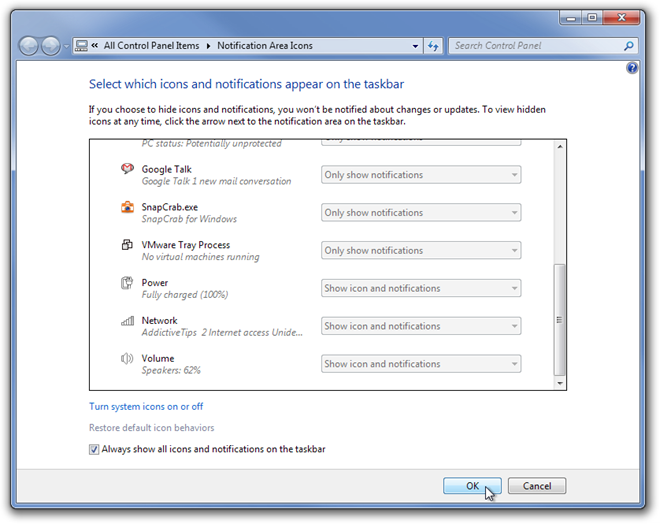Navigate to All Control Panel Items breadcrumb

(152, 45)
